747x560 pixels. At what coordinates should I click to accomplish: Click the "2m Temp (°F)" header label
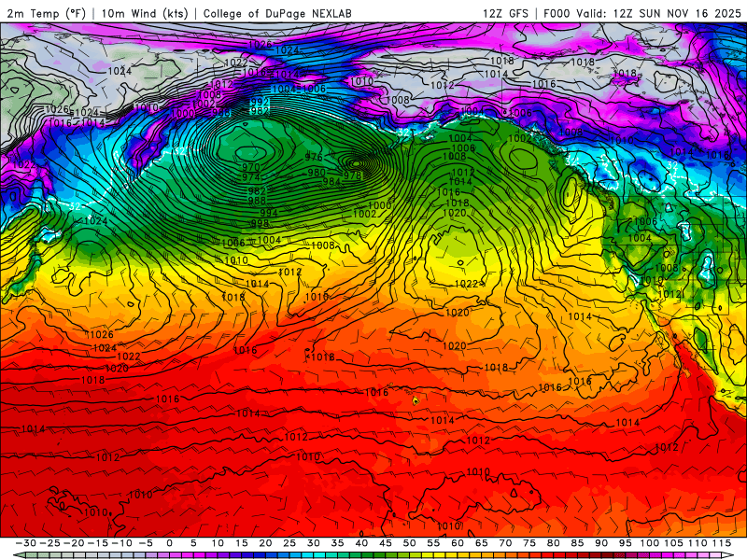tap(47, 13)
